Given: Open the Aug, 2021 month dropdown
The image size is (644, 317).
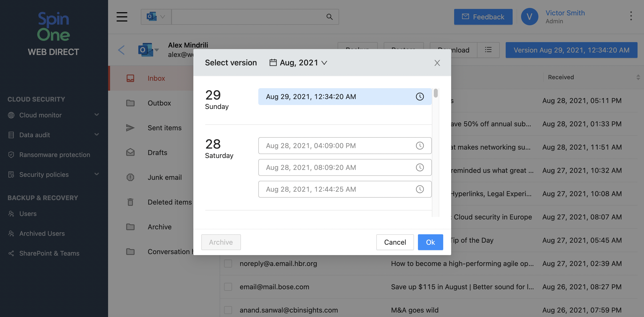Looking at the screenshot, I should [298, 62].
